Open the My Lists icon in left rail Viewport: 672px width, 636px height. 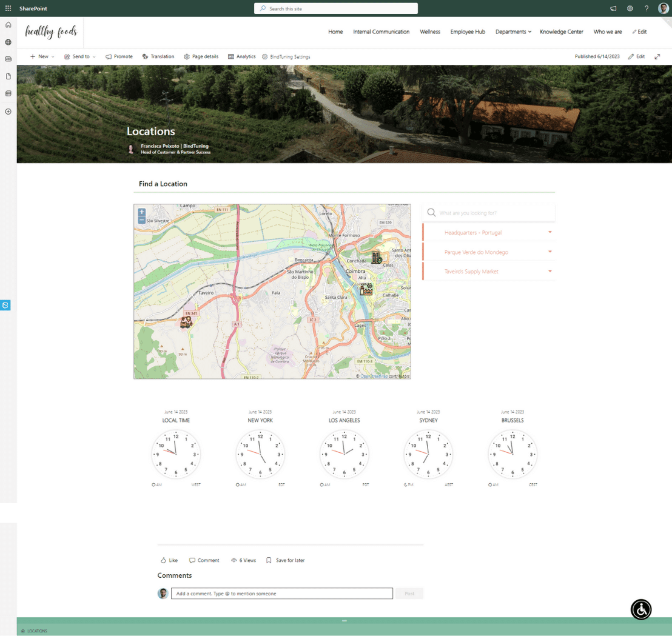(x=8, y=93)
